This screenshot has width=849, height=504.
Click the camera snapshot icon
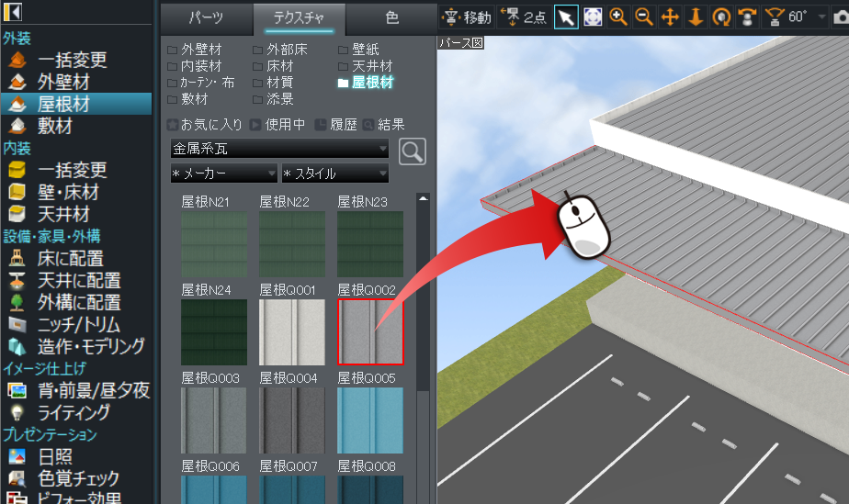click(841, 17)
